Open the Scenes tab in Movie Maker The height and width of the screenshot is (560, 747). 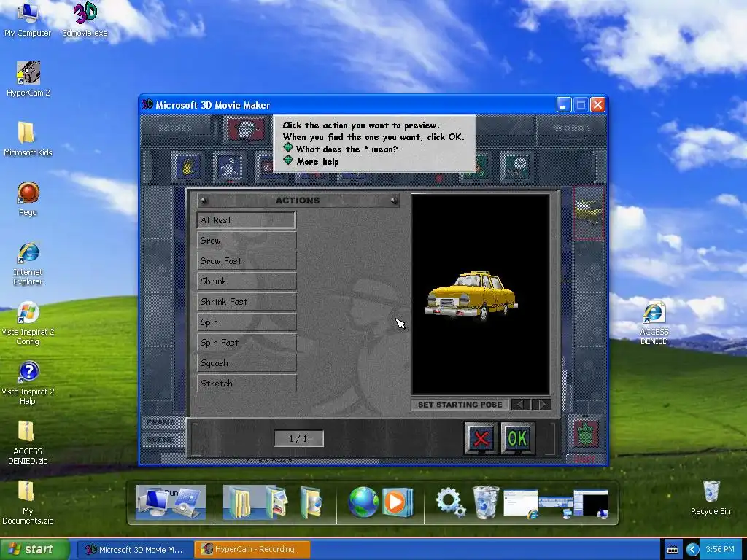point(175,128)
